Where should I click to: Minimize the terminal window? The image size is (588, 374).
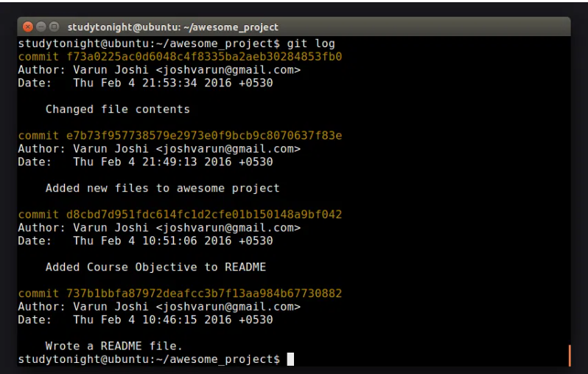pyautogui.click(x=41, y=27)
